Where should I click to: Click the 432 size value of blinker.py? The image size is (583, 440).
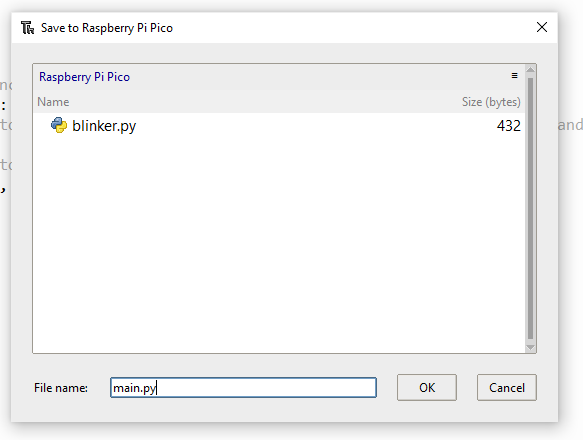[508, 126]
